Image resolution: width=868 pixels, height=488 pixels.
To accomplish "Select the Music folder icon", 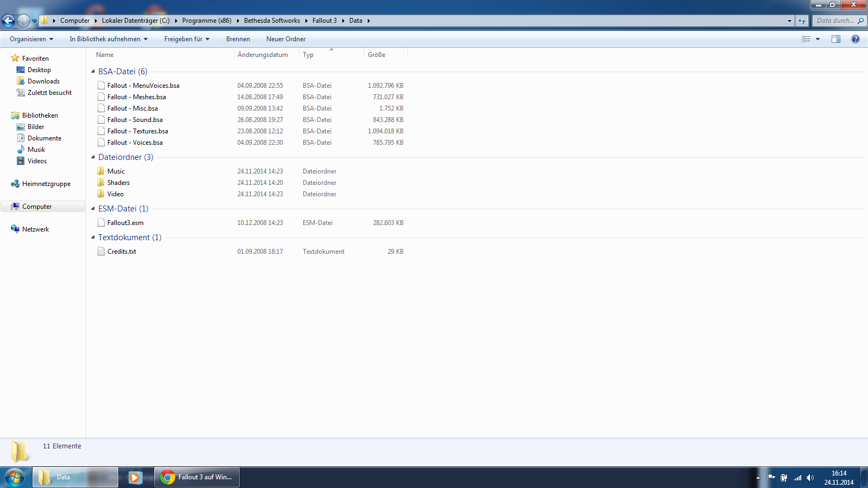I will 101,171.
